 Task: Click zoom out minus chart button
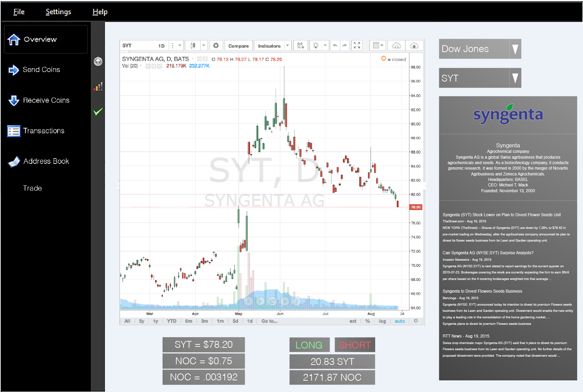(261, 301)
